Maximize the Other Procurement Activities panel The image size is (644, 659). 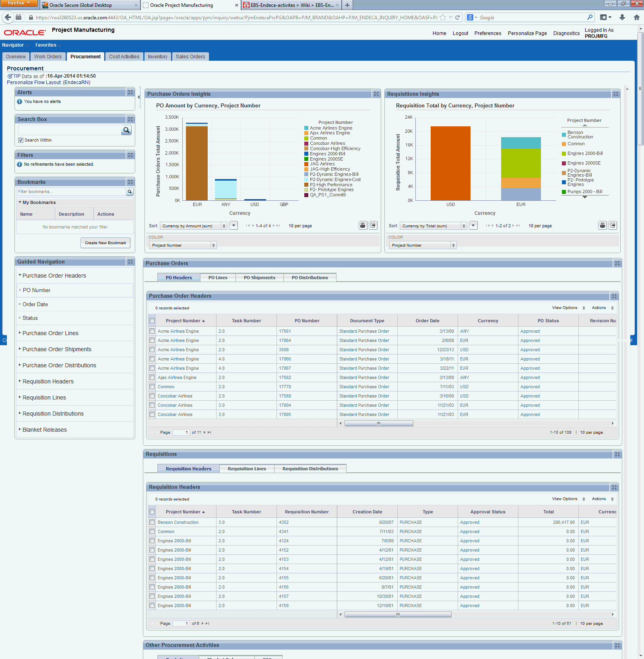coord(617,645)
